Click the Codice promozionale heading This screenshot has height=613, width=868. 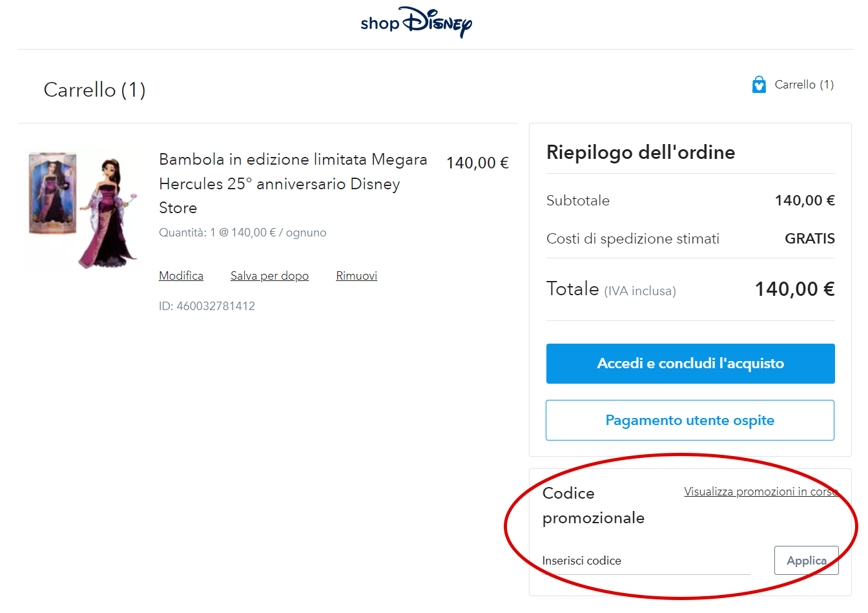tap(594, 505)
